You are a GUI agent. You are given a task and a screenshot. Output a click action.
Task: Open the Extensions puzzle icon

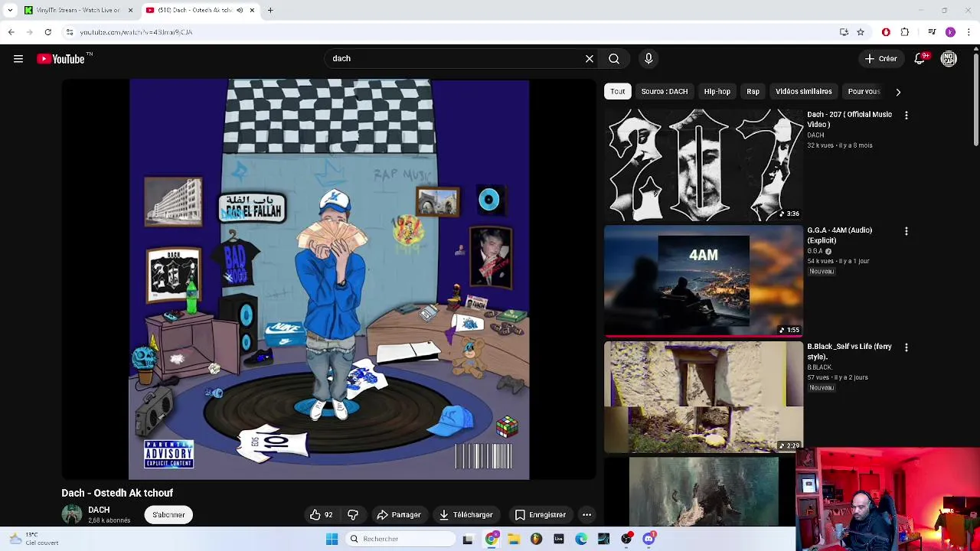point(905,32)
